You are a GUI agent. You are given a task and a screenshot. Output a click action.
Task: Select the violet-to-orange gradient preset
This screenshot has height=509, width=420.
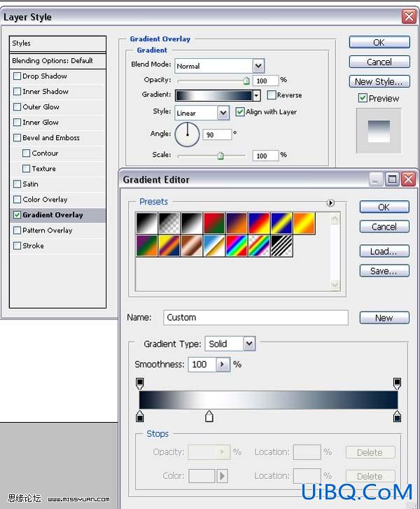point(237,223)
